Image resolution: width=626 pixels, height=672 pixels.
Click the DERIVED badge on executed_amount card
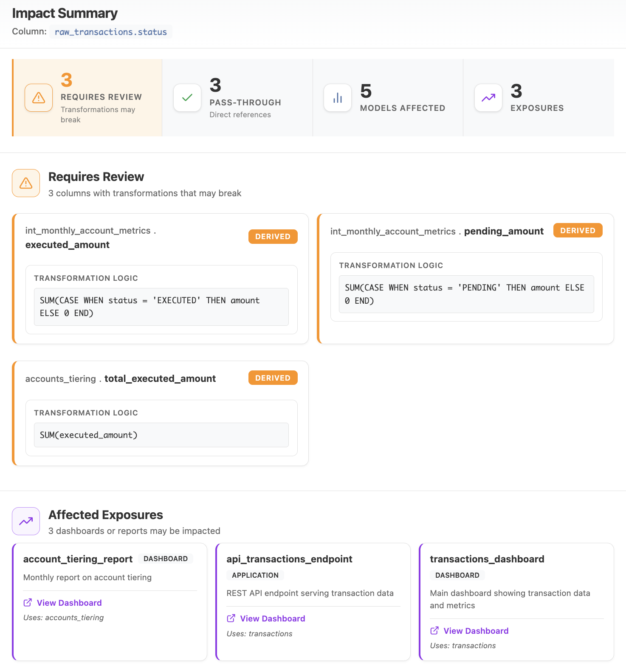[273, 237]
